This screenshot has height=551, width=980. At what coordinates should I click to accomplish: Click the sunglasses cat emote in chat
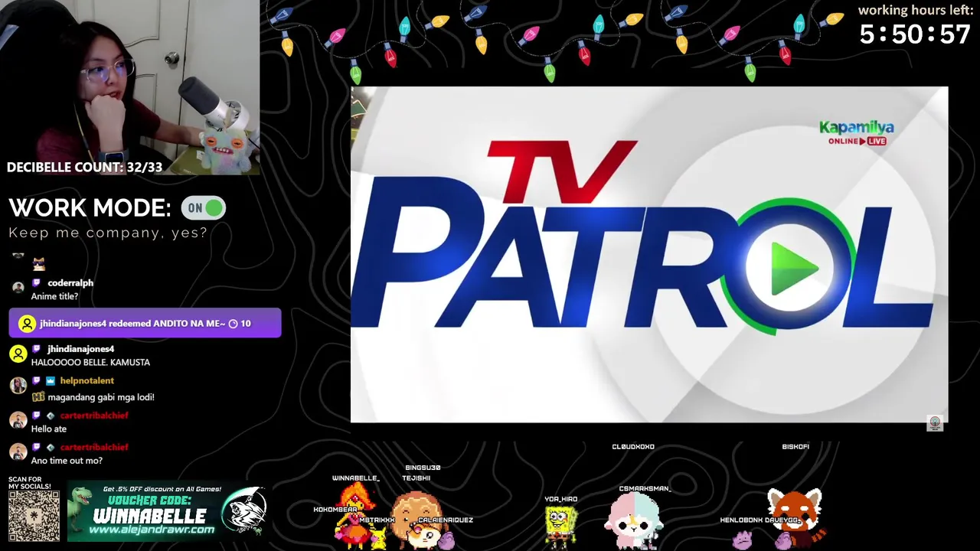pos(39,264)
